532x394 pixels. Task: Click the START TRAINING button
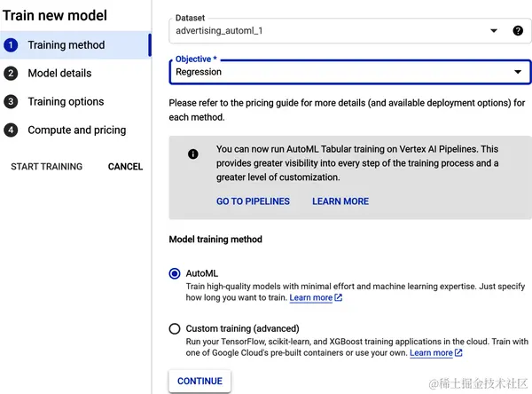pos(46,167)
